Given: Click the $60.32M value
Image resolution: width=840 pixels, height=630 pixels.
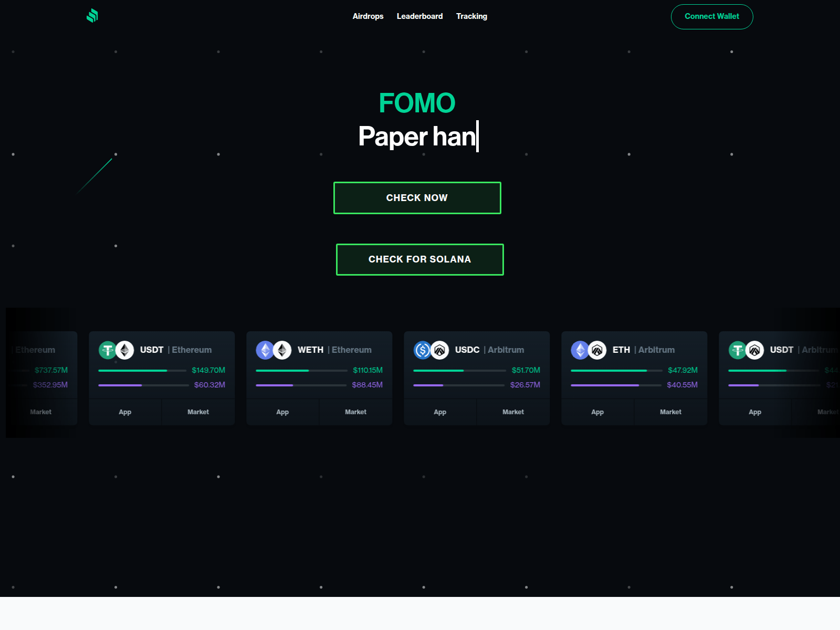Looking at the screenshot, I should click(x=209, y=385).
